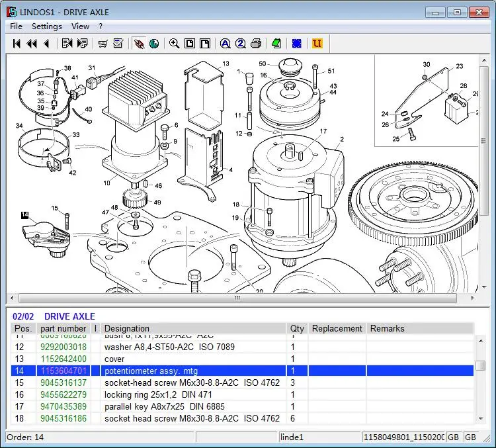Open the View menu
496x448 pixels.
point(80,26)
